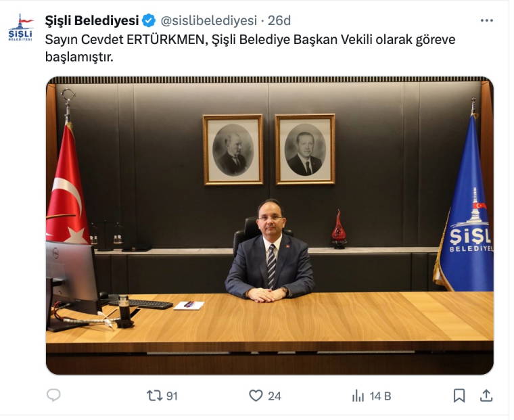Open the photo of the man at desk
Screen dimensions: 514x420
pyautogui.click(x=270, y=226)
